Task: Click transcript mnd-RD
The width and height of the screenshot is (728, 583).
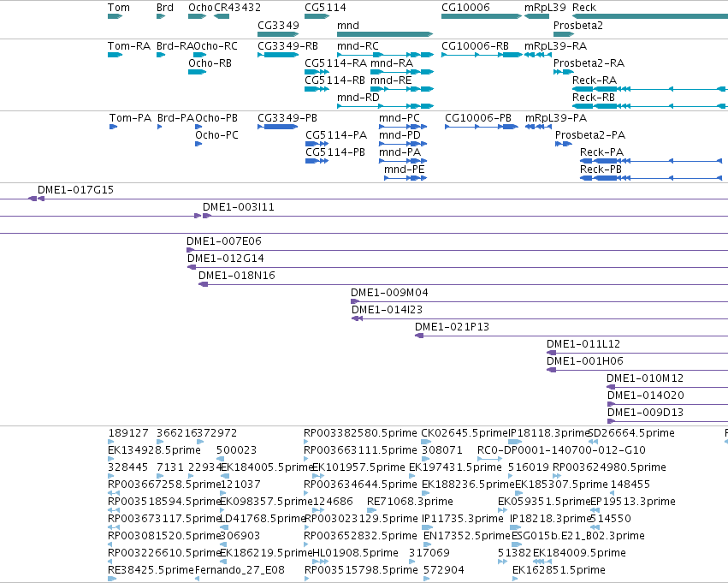Action: click(x=385, y=106)
